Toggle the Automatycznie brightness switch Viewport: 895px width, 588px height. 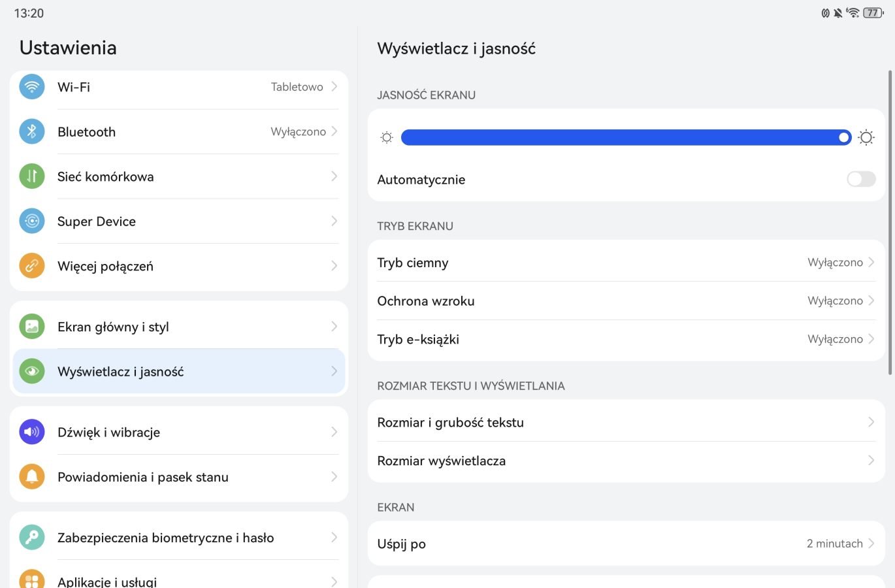pyautogui.click(x=861, y=179)
